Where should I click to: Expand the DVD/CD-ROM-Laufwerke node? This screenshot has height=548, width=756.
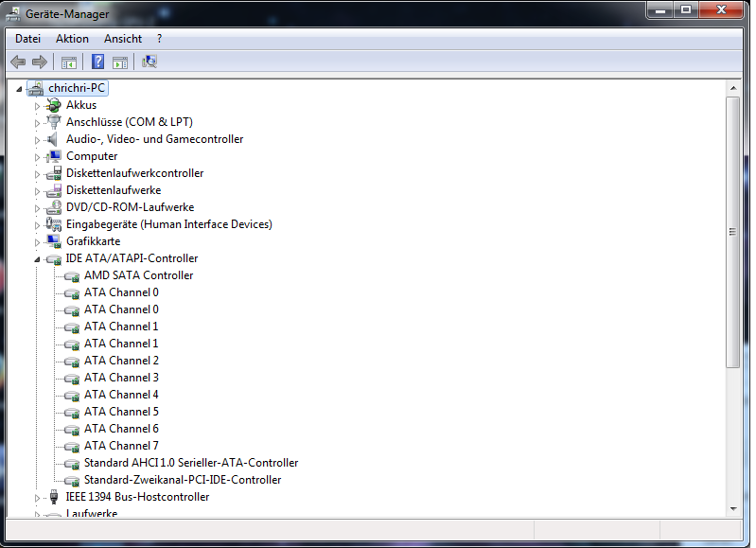(37, 208)
